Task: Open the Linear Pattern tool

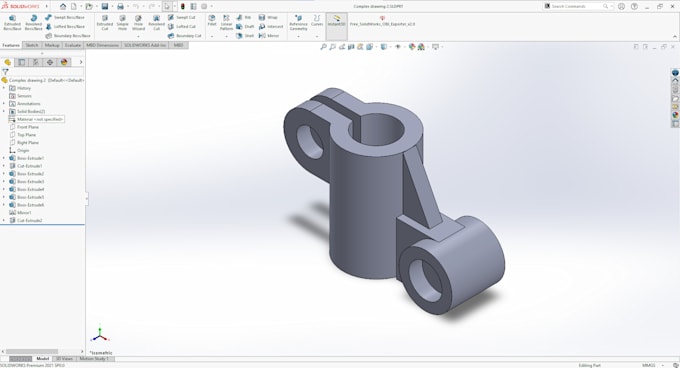Action: (226, 22)
